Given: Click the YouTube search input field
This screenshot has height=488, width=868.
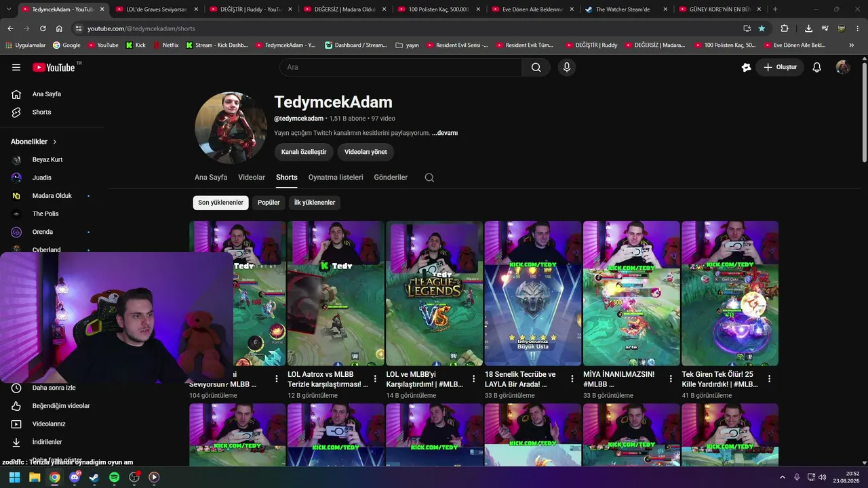Looking at the screenshot, I should tap(401, 67).
